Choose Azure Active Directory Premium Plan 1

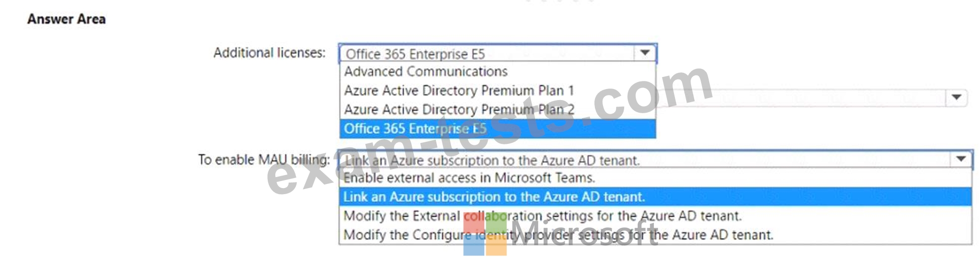(x=459, y=91)
